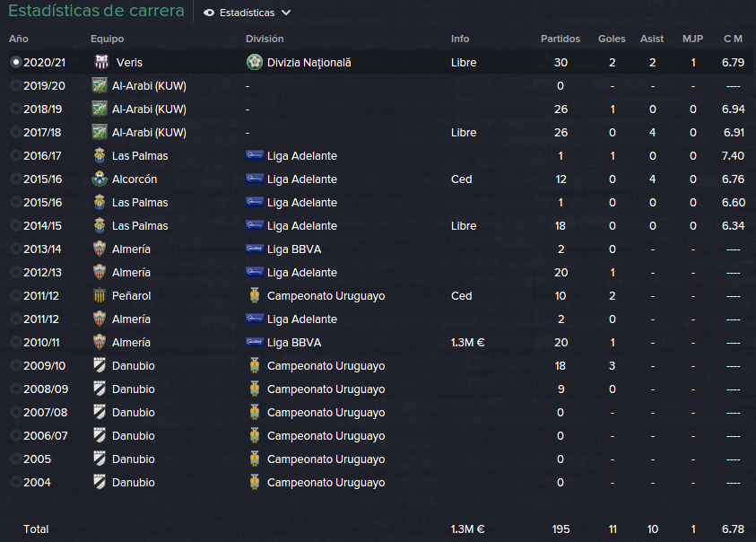Click the Veris club badge icon
Image resolution: width=756 pixels, height=542 pixels.
(101, 62)
